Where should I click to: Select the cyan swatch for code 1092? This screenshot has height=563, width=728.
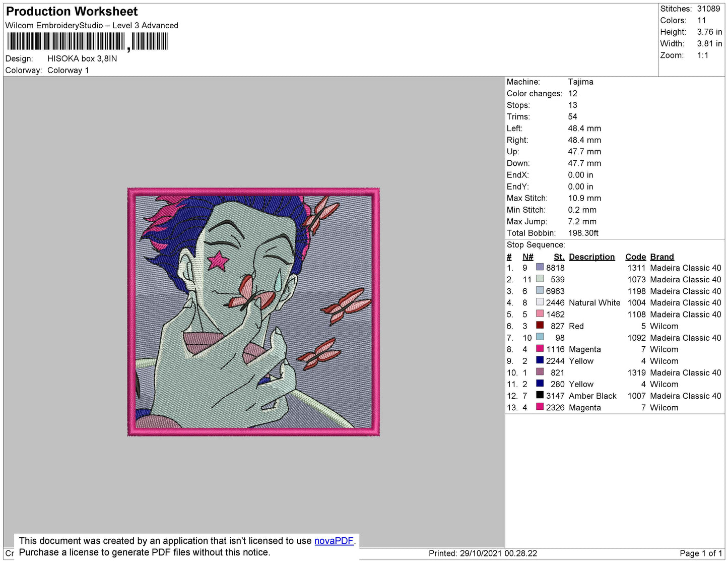[x=540, y=337]
